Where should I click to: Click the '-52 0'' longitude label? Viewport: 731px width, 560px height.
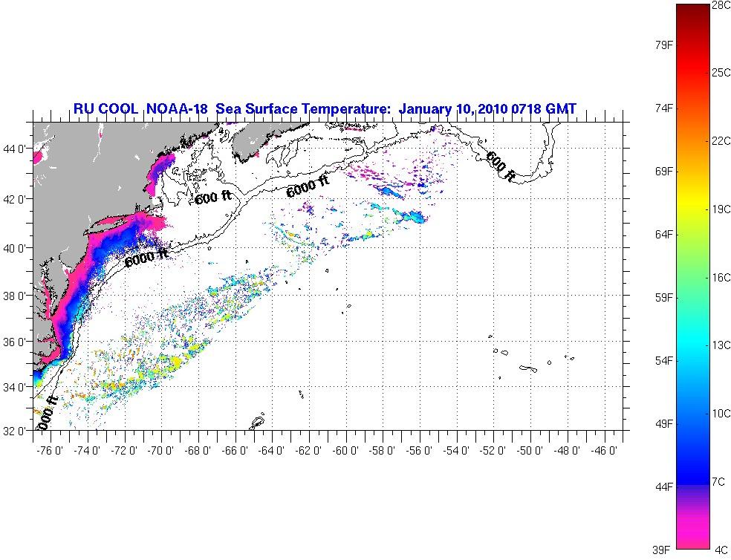pos(493,451)
